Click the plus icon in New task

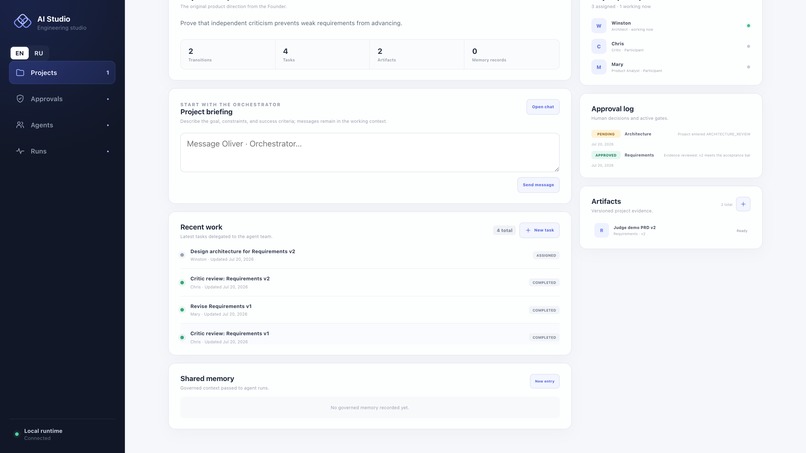click(x=528, y=230)
